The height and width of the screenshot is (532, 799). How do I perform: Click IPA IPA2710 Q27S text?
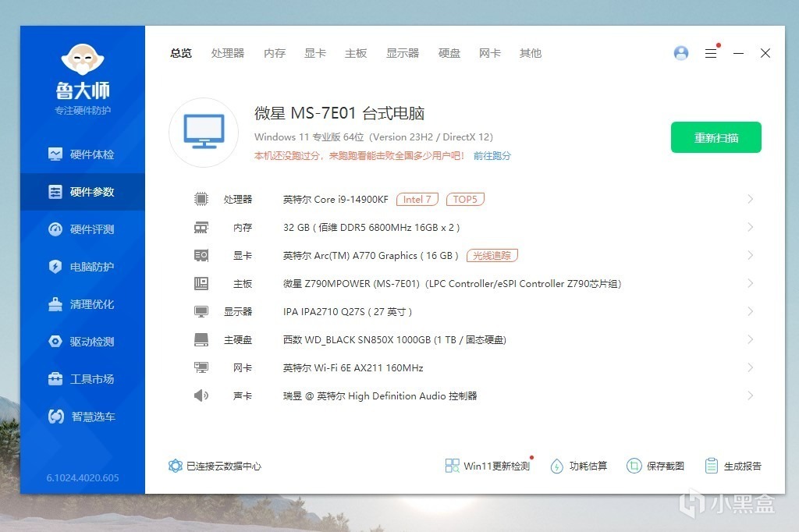[347, 311]
